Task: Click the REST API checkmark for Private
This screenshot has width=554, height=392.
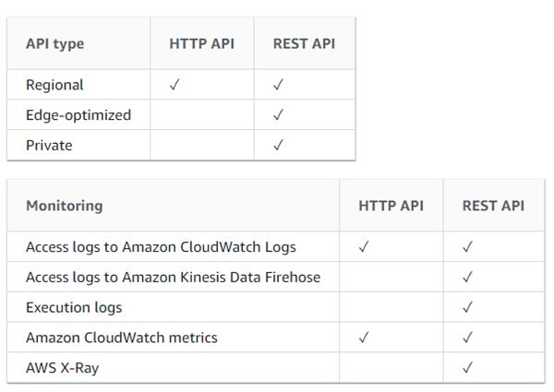Action: (x=278, y=145)
